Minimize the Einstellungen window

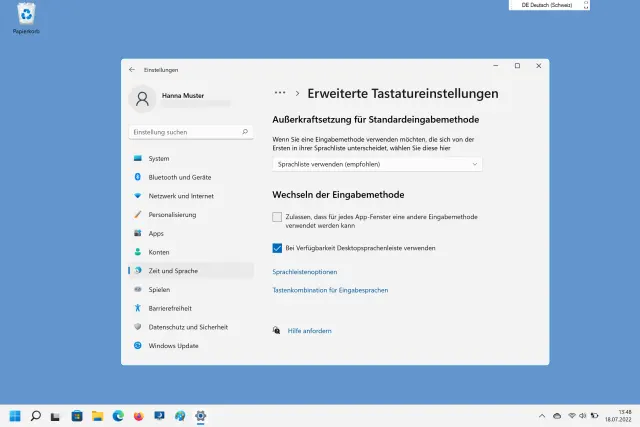[x=496, y=66]
